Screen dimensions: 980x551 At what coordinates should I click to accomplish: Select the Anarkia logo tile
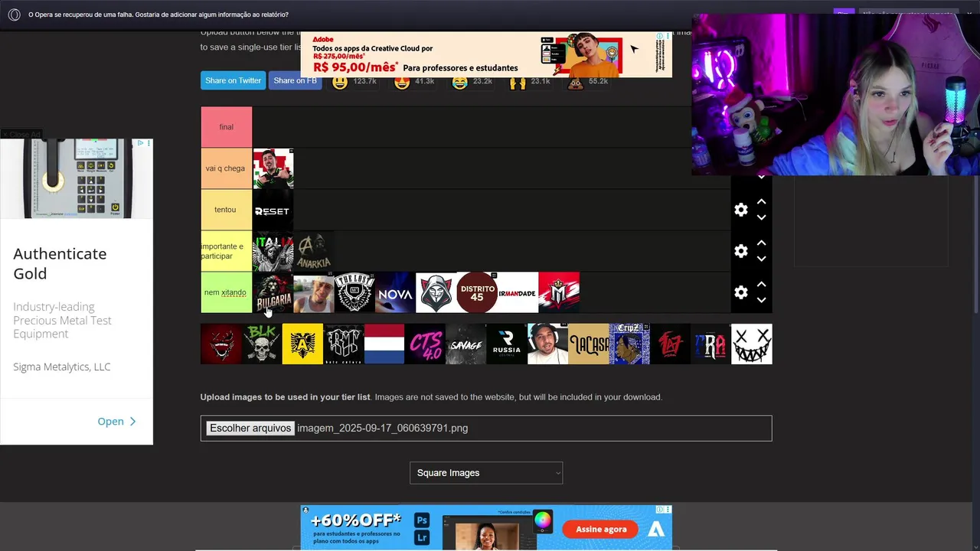(314, 251)
